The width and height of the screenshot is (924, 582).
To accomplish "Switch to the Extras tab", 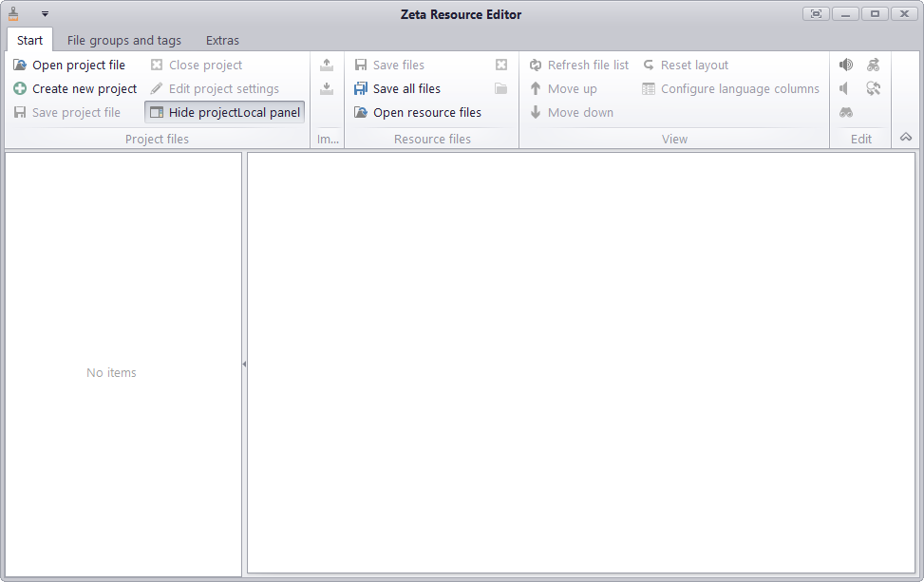I will (221, 40).
